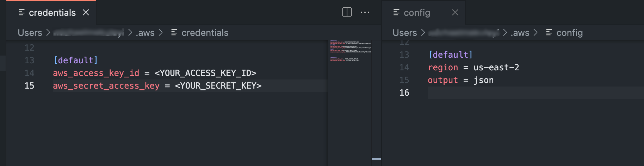Click the <YOUR_ACCESS_KEY_ID> placeholder value
The width and height of the screenshot is (644, 166).
205,73
